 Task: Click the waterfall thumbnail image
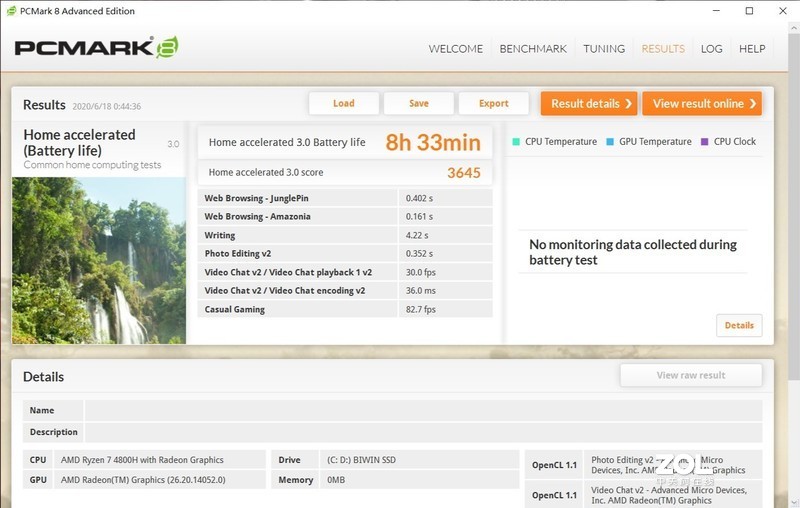(x=99, y=261)
